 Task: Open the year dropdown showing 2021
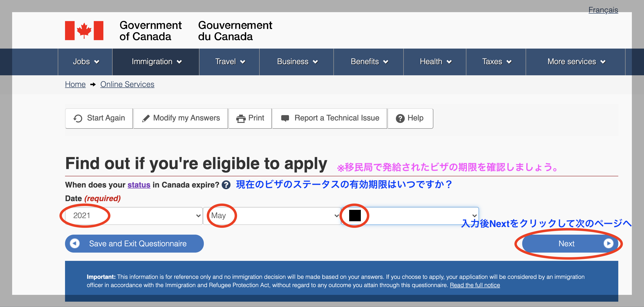(134, 216)
